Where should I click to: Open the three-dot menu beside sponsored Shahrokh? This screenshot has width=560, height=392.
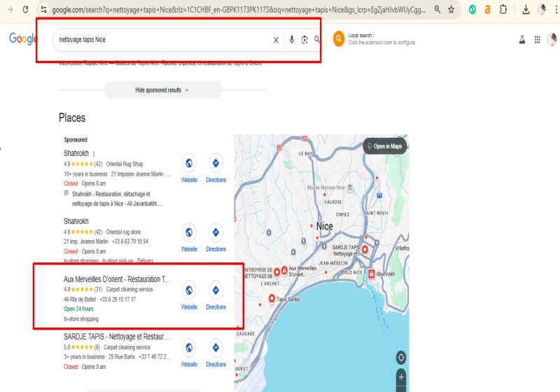click(x=94, y=154)
